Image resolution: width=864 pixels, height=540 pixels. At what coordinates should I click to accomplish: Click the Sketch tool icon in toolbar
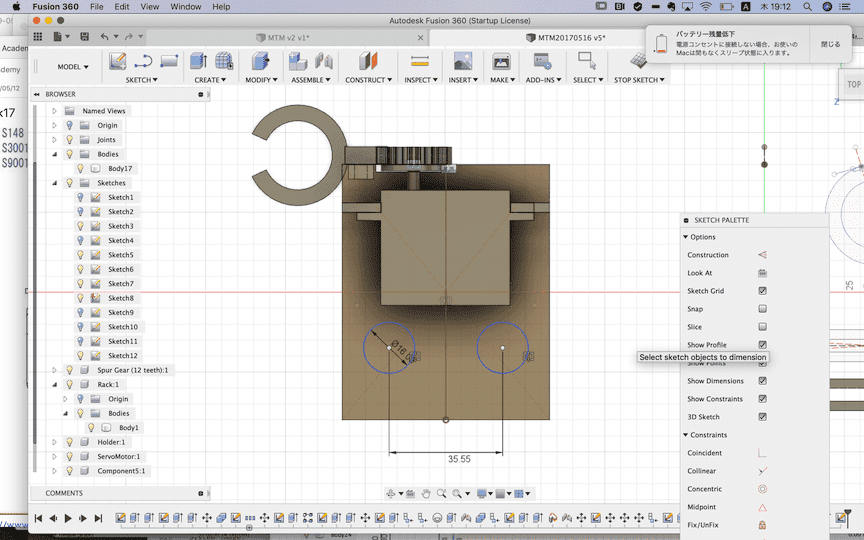[118, 62]
